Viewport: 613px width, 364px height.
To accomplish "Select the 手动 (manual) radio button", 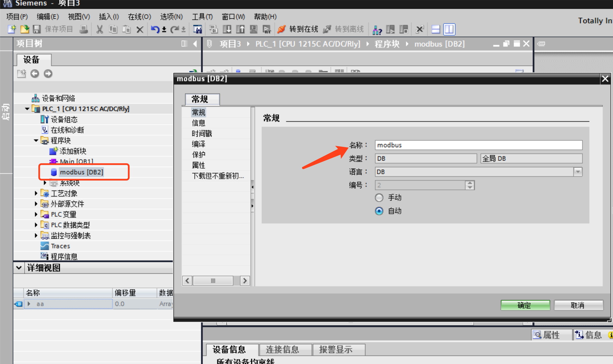I will coord(379,198).
